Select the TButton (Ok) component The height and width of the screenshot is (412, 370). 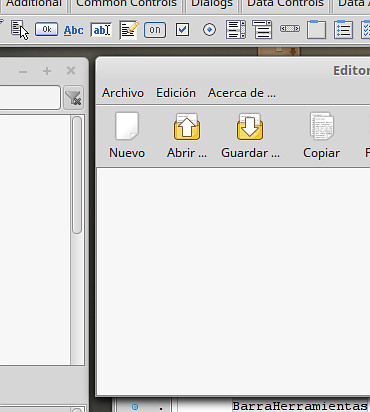click(x=46, y=30)
